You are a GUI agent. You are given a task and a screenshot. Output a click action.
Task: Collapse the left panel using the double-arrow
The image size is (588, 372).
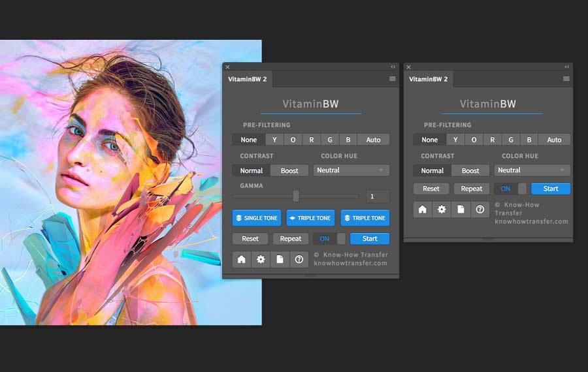click(393, 67)
